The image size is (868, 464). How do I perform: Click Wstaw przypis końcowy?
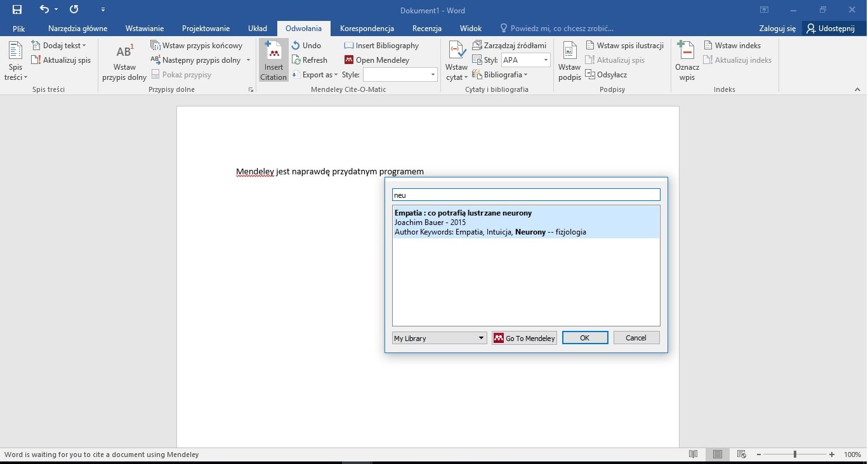(x=197, y=46)
